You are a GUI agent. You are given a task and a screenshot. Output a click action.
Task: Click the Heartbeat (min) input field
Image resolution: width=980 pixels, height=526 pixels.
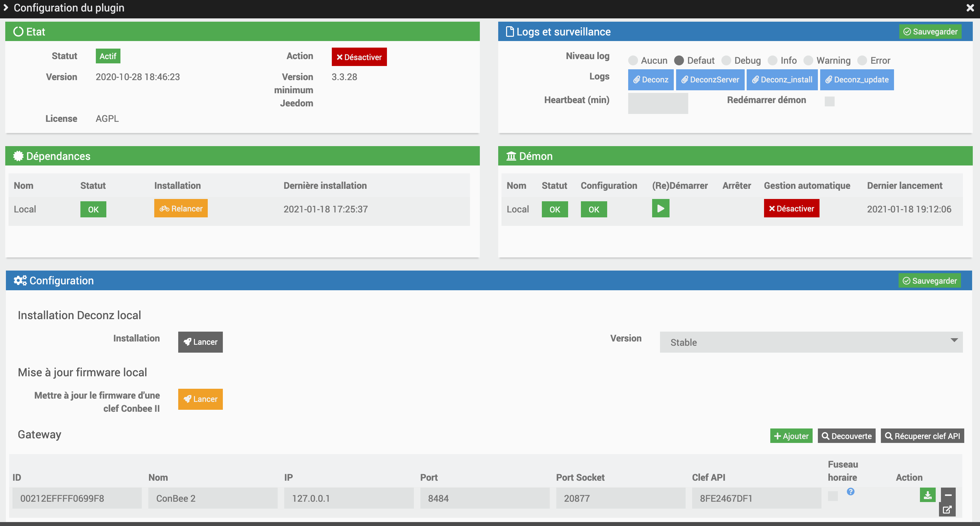point(658,103)
